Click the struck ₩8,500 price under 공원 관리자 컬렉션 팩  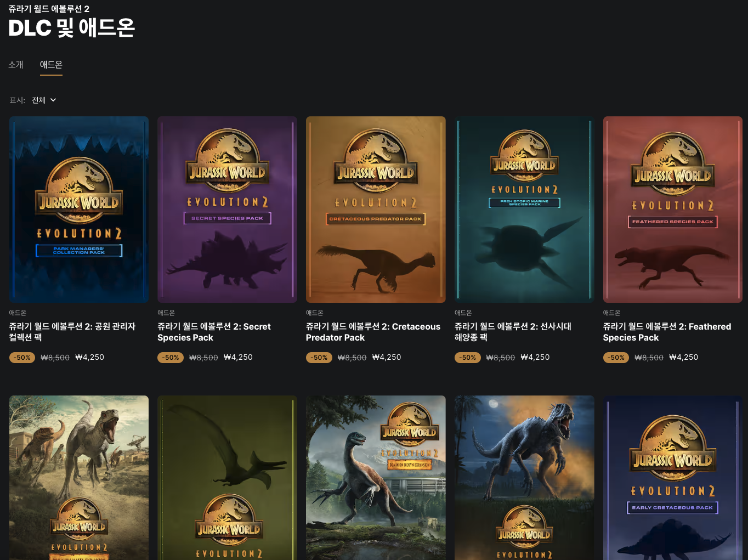click(x=55, y=358)
